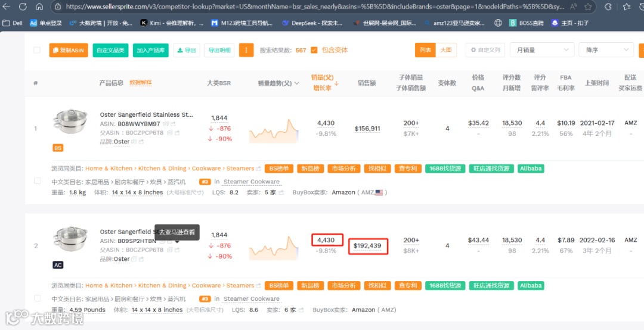Click row 1 新品榜 tag
The image size is (644, 330).
click(311, 169)
